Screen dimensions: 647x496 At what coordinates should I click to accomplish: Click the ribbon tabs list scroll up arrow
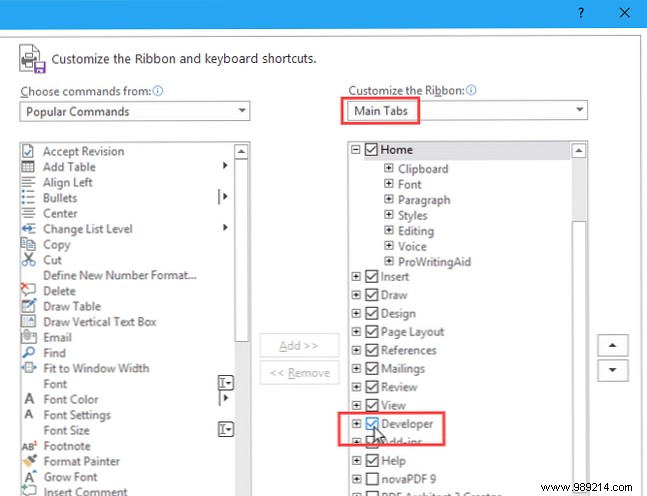(x=579, y=151)
